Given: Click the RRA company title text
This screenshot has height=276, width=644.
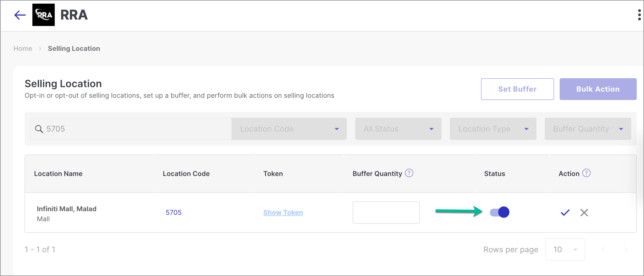Looking at the screenshot, I should 74,15.
